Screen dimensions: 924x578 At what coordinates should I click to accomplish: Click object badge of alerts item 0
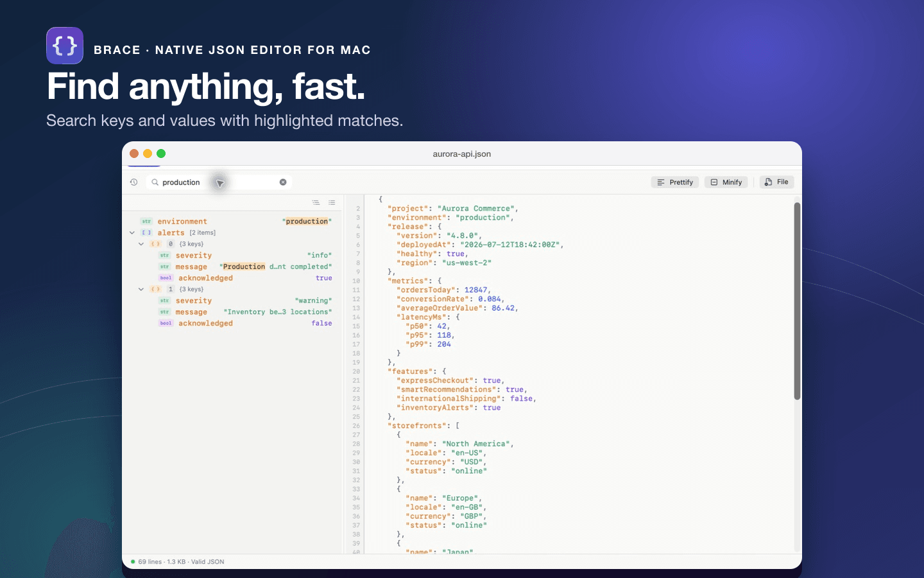155,244
